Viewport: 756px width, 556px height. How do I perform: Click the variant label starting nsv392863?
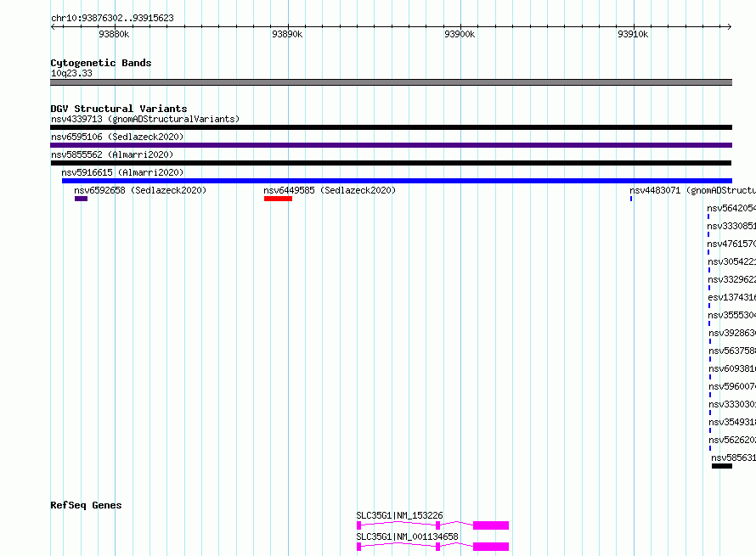click(x=732, y=333)
